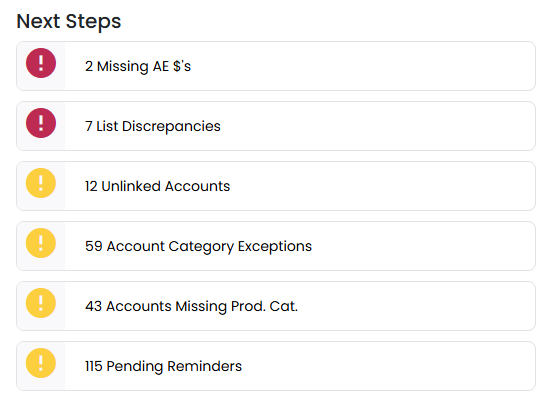The width and height of the screenshot is (548, 398).
Task: View the 12 Unlinked Accounts text label
Action: (x=158, y=186)
